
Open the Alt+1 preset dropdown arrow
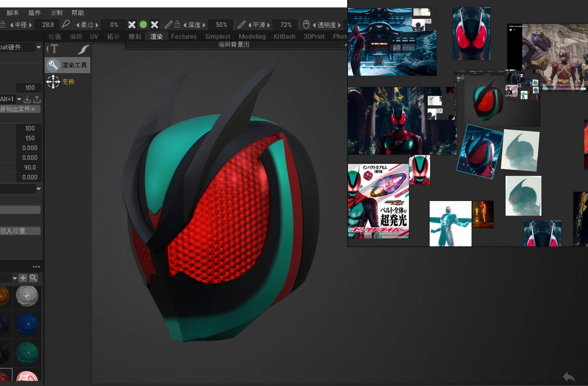point(19,99)
